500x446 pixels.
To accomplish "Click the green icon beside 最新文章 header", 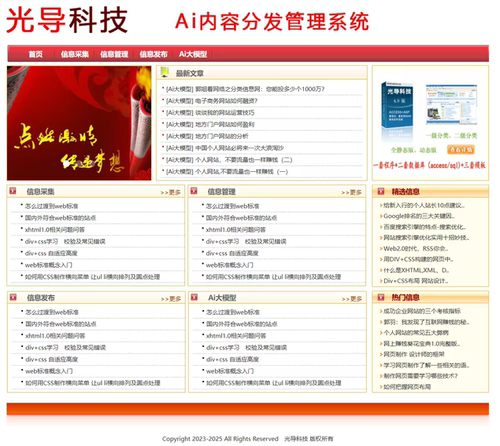I will pyautogui.click(x=165, y=72).
